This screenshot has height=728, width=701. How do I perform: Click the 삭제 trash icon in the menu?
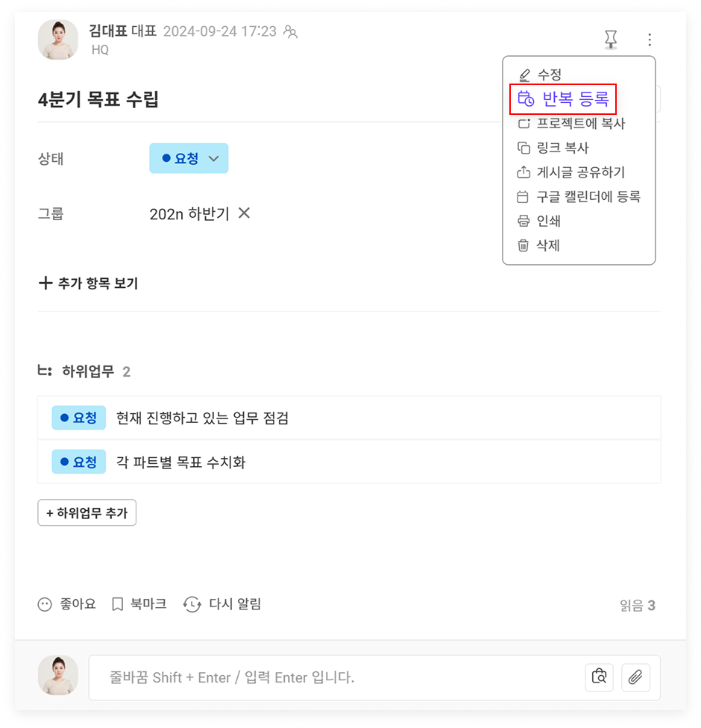(x=524, y=245)
